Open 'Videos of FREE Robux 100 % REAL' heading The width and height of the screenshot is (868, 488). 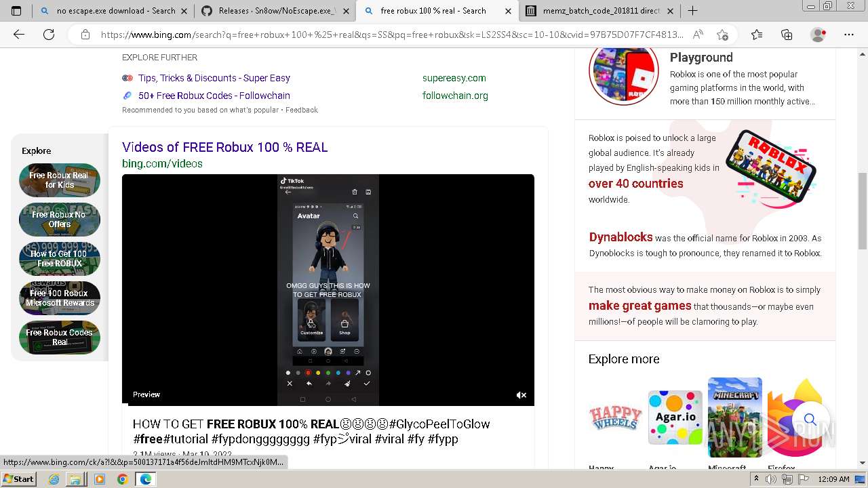tap(224, 147)
